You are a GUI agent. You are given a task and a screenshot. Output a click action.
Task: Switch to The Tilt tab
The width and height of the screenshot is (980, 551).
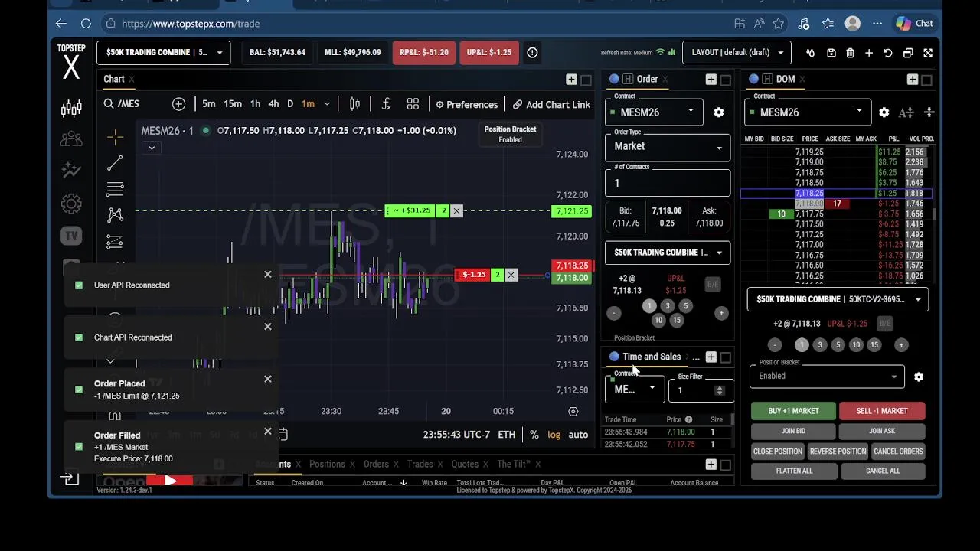point(514,465)
